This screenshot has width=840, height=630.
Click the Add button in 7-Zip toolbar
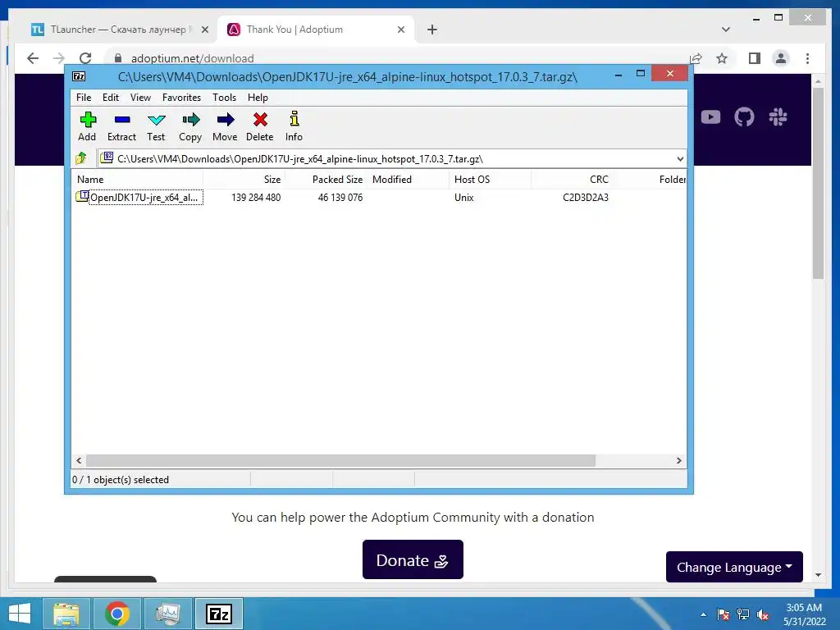pos(87,126)
